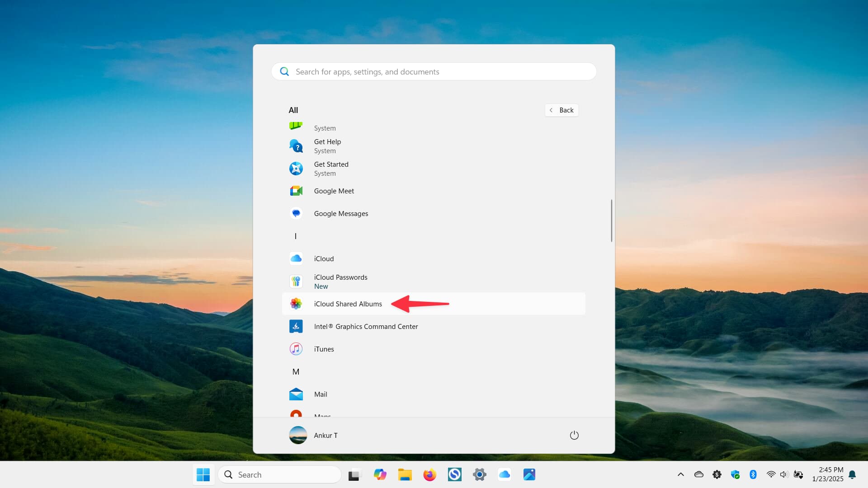Open notifications bell icon
This screenshot has width=868, height=488.
[x=852, y=474]
